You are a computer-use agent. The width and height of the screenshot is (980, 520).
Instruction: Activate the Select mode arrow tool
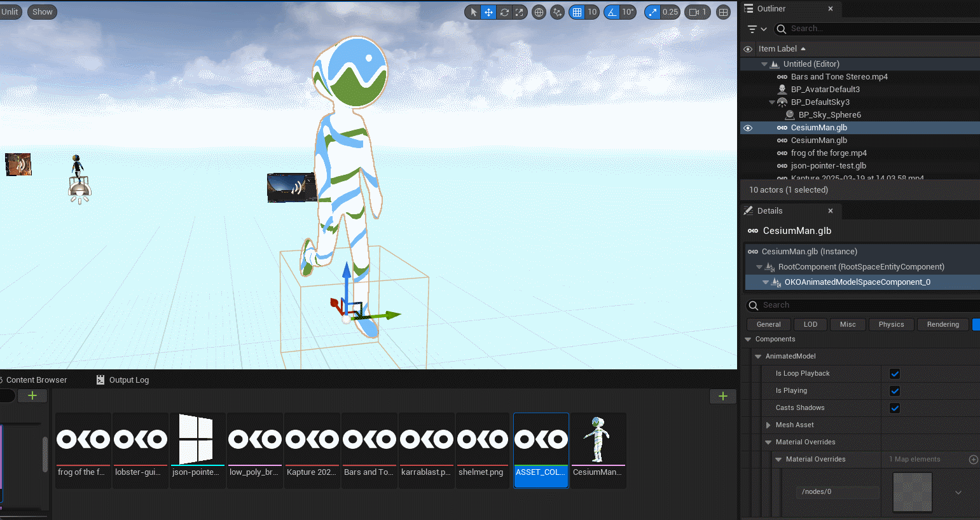pos(473,12)
